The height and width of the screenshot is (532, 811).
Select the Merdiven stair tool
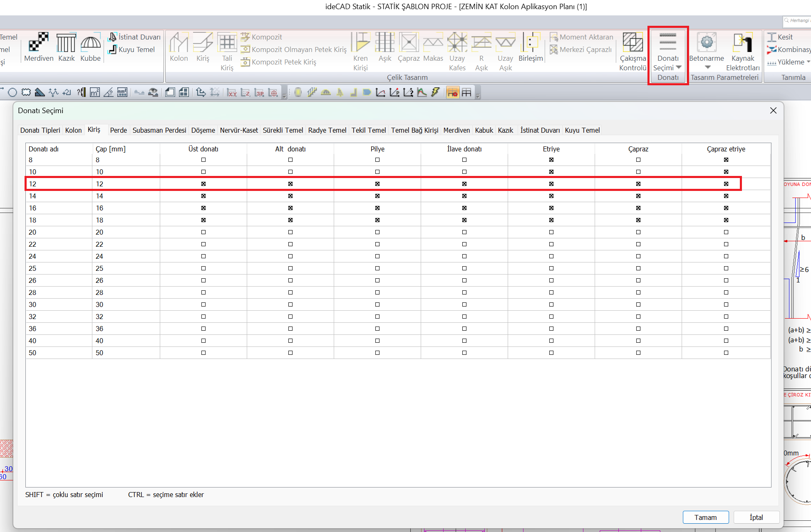click(x=39, y=47)
